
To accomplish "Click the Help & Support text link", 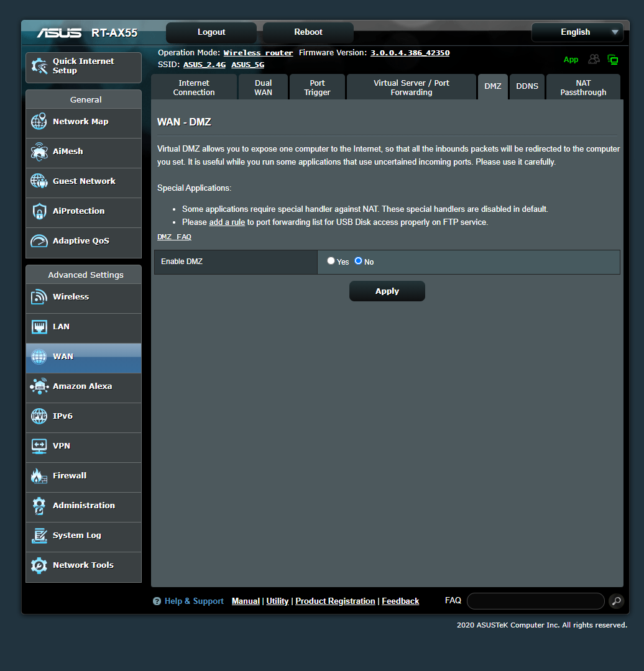I will (194, 601).
